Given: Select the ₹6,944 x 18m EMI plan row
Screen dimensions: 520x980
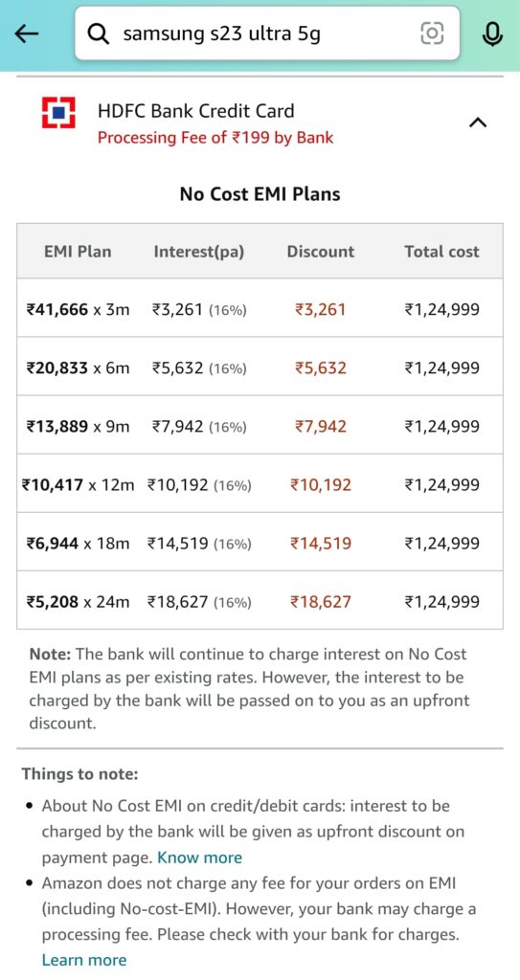Looking at the screenshot, I should pos(260,543).
